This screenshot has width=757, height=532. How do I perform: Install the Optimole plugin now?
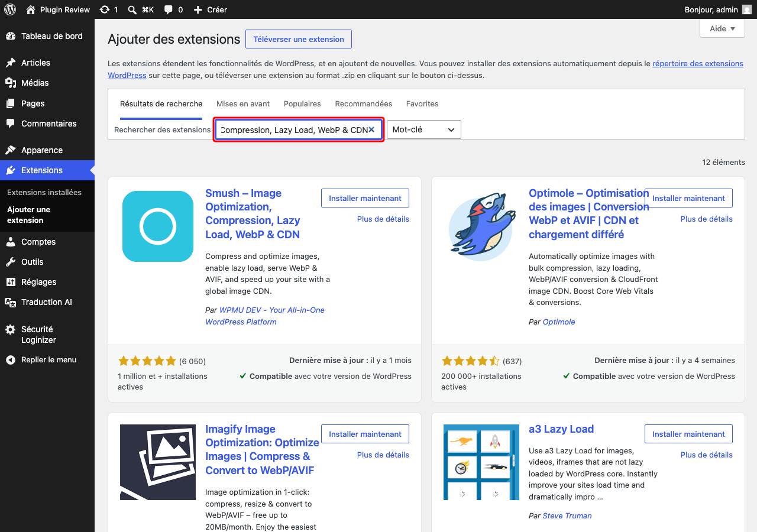point(688,198)
